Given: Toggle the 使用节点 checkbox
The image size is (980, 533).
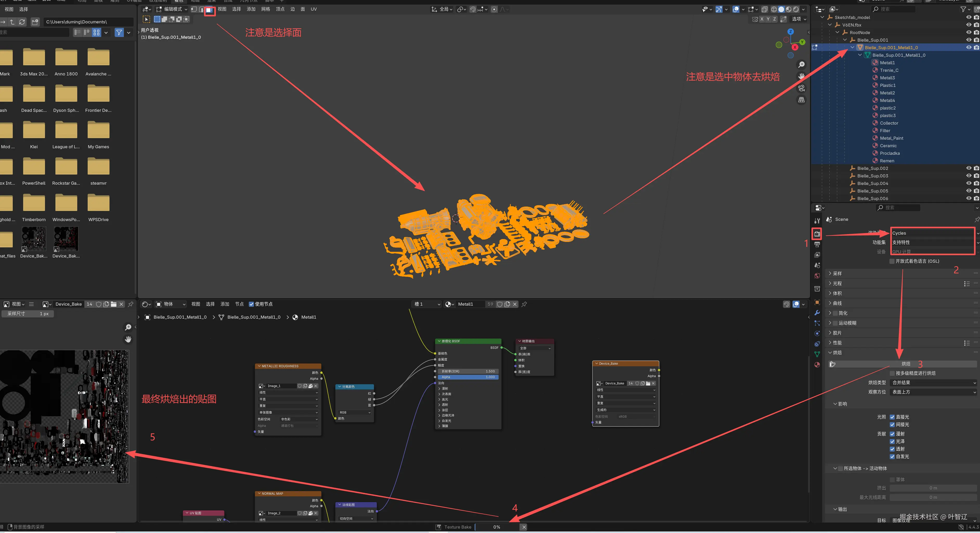Looking at the screenshot, I should pos(251,304).
